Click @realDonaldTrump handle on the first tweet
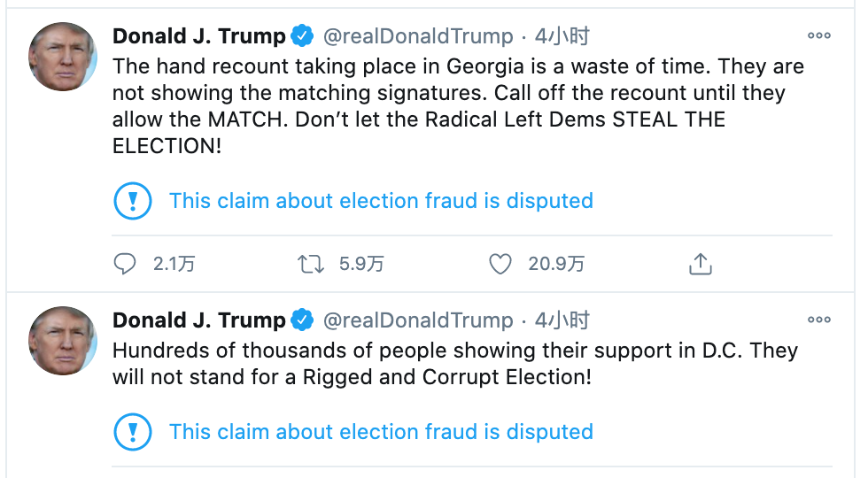868x478 pixels. pos(418,36)
